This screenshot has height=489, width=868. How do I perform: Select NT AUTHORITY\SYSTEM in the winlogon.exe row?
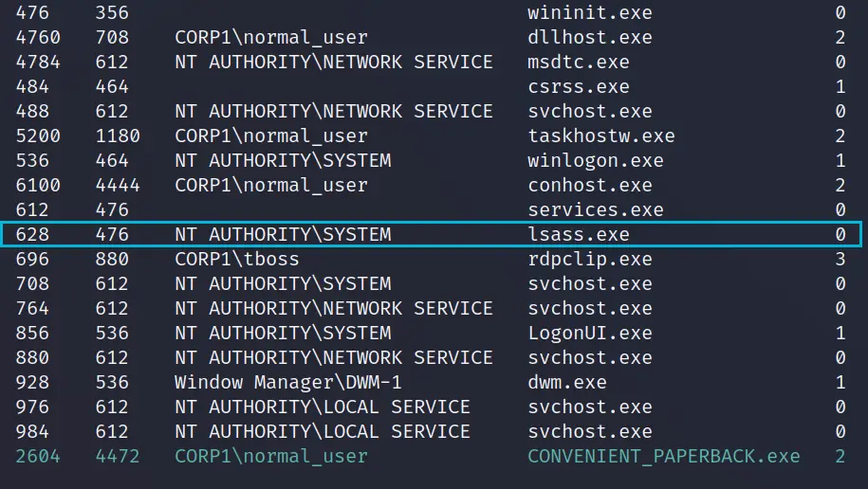283,160
